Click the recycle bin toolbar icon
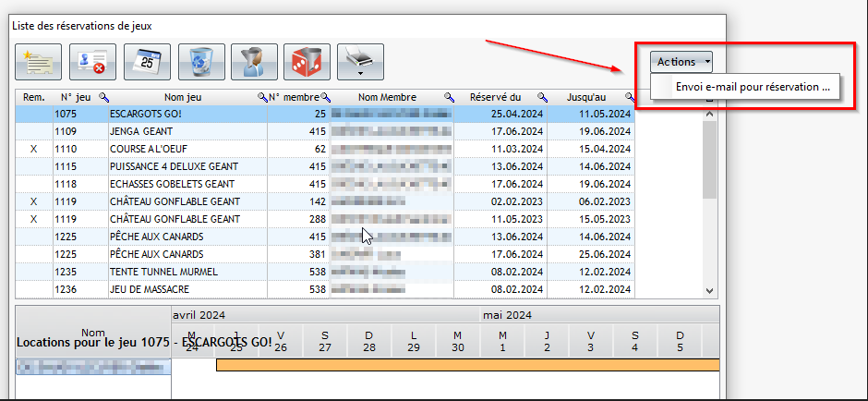 [x=201, y=61]
